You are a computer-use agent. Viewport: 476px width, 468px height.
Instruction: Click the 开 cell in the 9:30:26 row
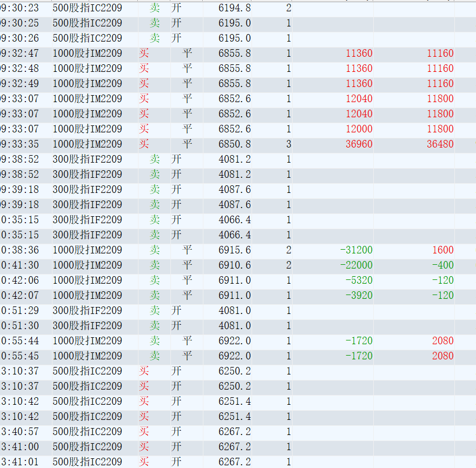point(176,38)
